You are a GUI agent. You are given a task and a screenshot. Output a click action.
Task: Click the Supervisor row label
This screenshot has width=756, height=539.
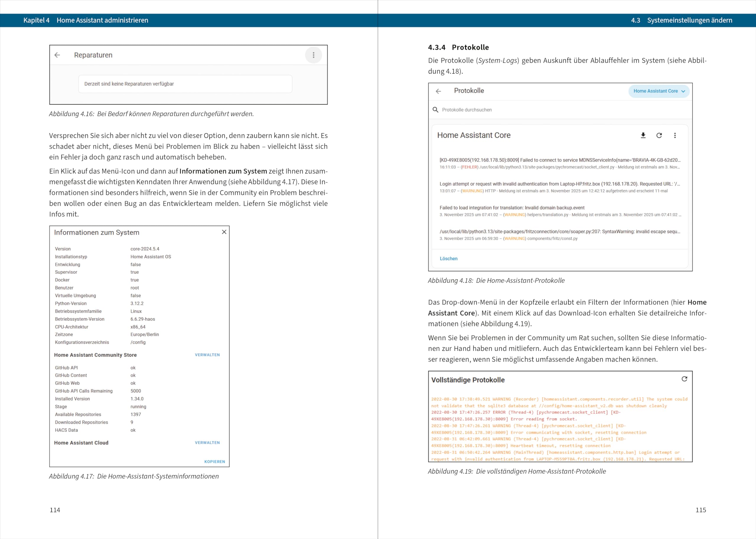coord(66,272)
